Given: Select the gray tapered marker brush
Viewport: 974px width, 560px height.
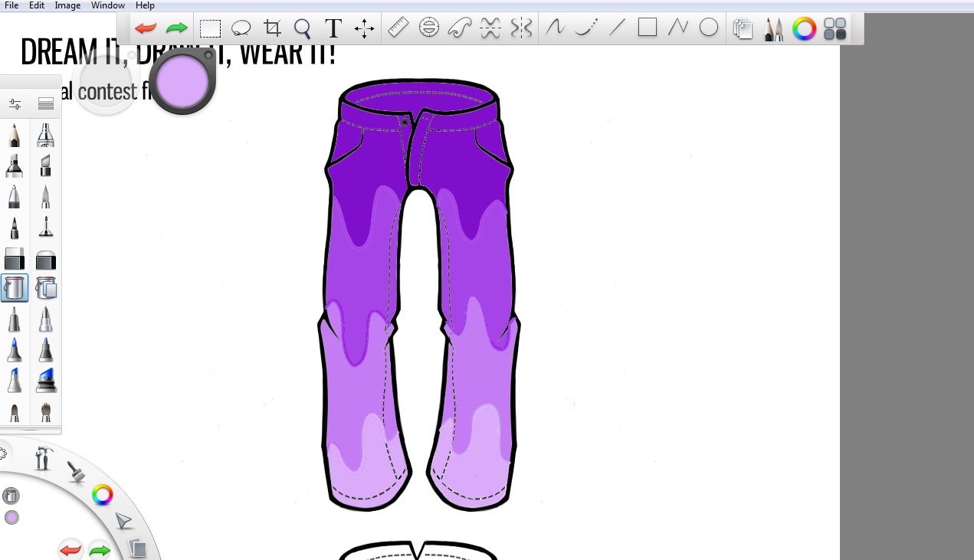Looking at the screenshot, I should pyautogui.click(x=15, y=319).
